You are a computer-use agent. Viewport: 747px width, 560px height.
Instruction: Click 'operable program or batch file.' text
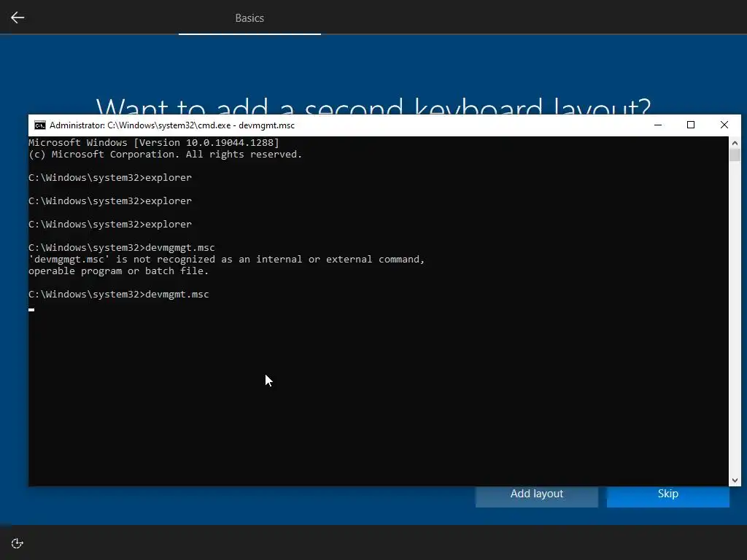[119, 271]
